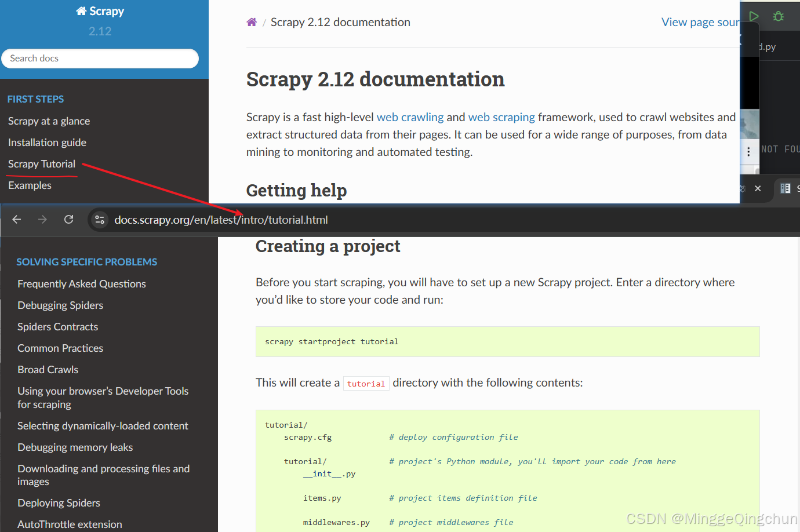
Task: Click the browser forward arrow
Action: tap(42, 220)
